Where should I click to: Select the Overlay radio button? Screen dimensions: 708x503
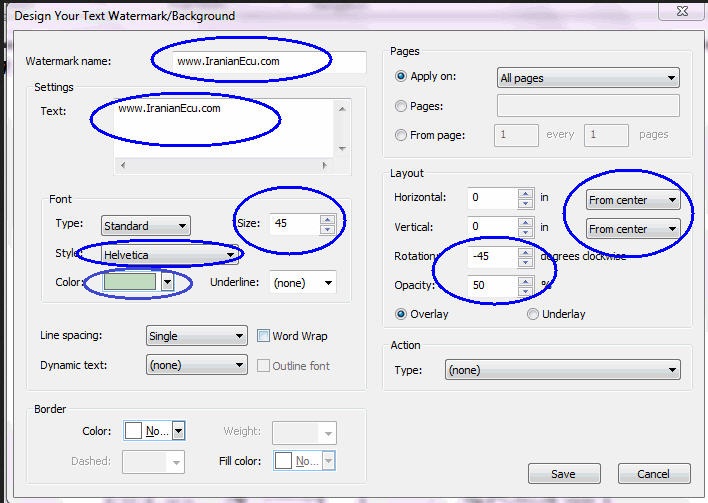(401, 314)
